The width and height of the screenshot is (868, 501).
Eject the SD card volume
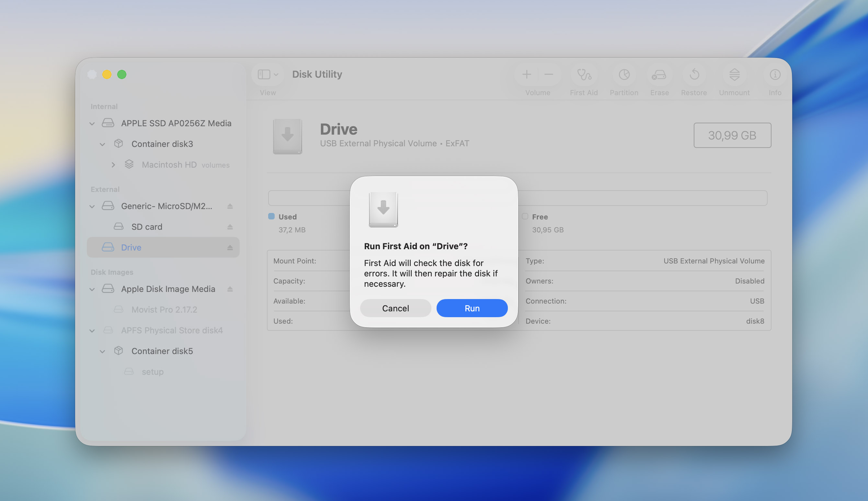pyautogui.click(x=230, y=227)
